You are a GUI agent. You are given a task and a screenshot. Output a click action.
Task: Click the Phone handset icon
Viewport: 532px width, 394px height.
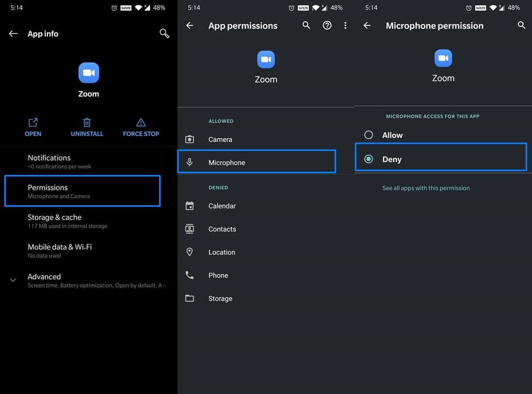(190, 275)
